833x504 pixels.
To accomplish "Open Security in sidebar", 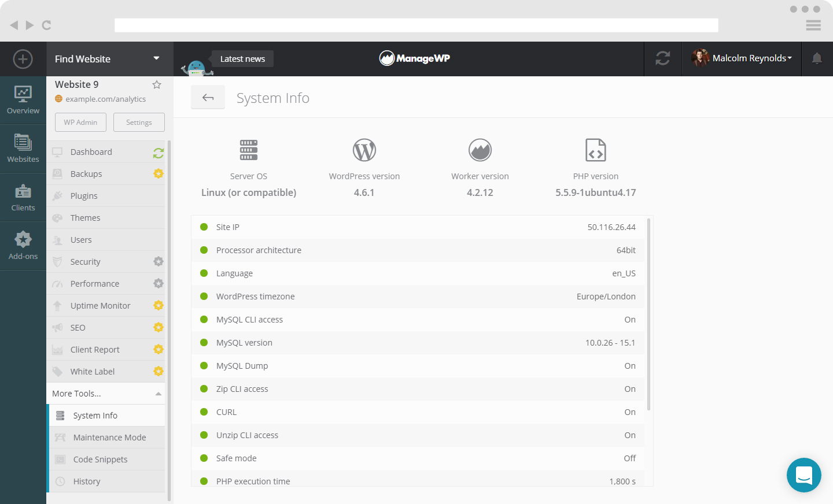I will pos(106,262).
